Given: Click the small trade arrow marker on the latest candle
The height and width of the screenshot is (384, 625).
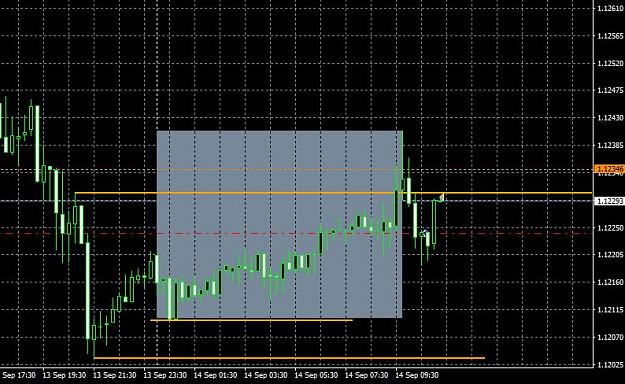Looking at the screenshot, I should point(441,197).
